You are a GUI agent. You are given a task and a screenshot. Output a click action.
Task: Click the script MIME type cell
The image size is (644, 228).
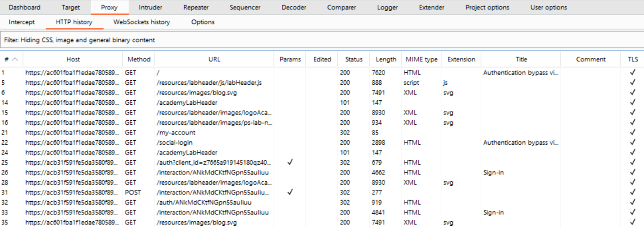coord(411,83)
